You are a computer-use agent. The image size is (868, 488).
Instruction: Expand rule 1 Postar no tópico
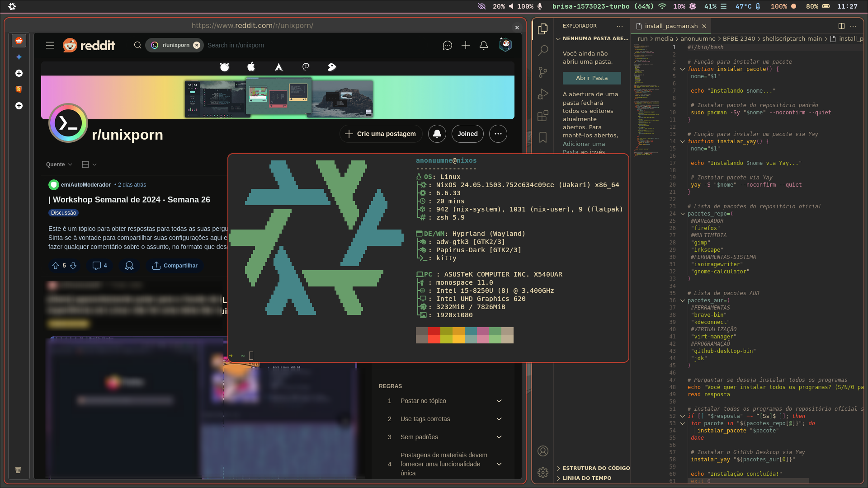click(x=499, y=401)
